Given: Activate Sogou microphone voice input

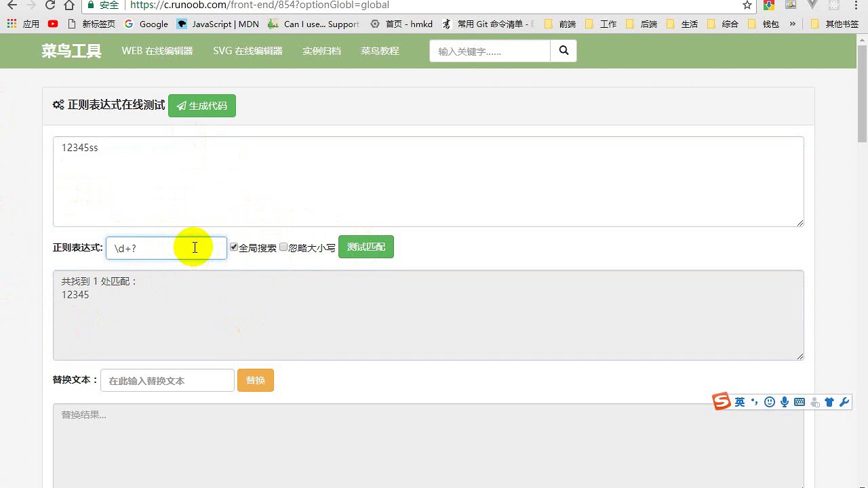Looking at the screenshot, I should (x=785, y=402).
